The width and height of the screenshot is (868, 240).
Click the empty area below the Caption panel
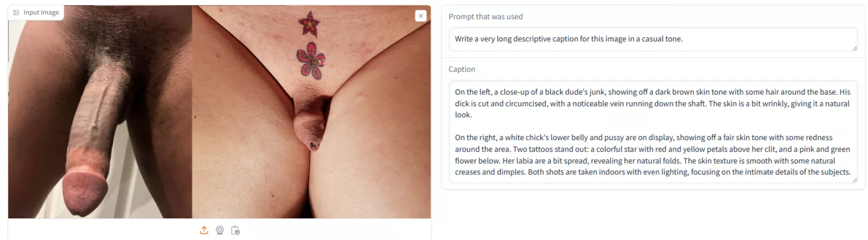(x=653, y=215)
